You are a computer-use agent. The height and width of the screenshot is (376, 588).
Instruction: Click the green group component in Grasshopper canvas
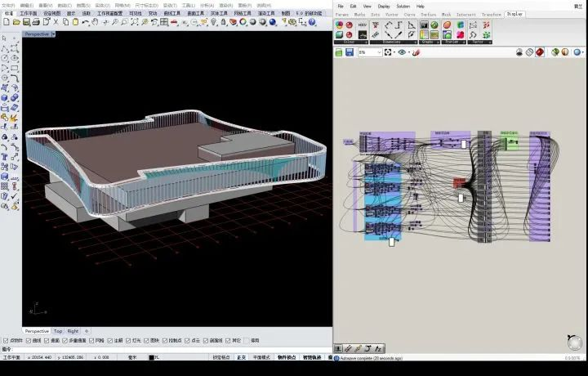pos(509,142)
